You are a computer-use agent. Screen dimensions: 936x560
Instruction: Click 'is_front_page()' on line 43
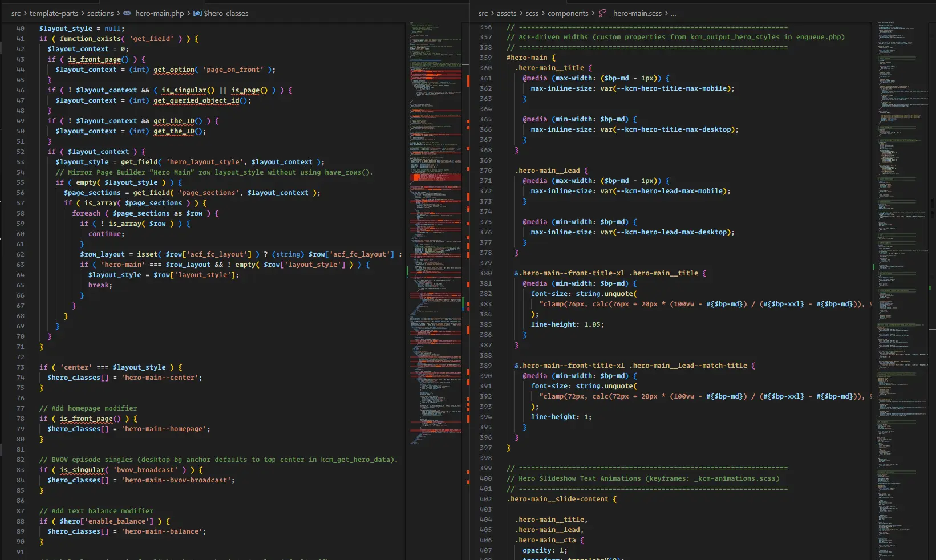[98, 59]
